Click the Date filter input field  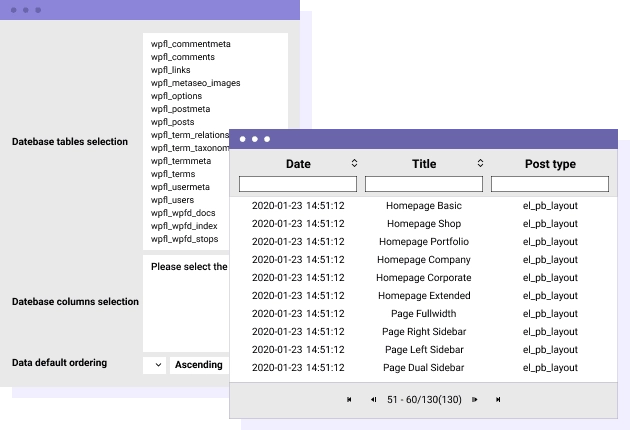(298, 184)
